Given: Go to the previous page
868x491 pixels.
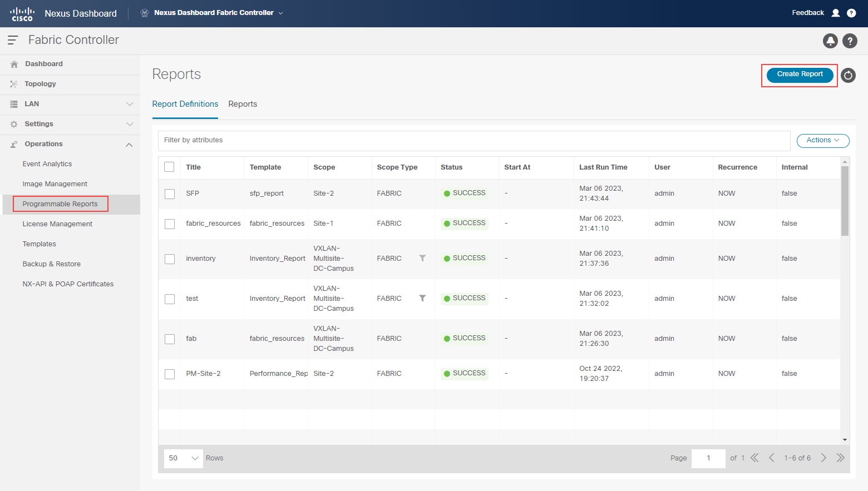Looking at the screenshot, I should click(x=771, y=458).
